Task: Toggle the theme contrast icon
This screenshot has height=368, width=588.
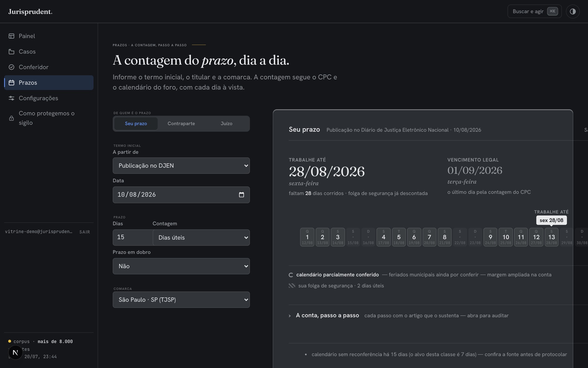Action: [572, 11]
